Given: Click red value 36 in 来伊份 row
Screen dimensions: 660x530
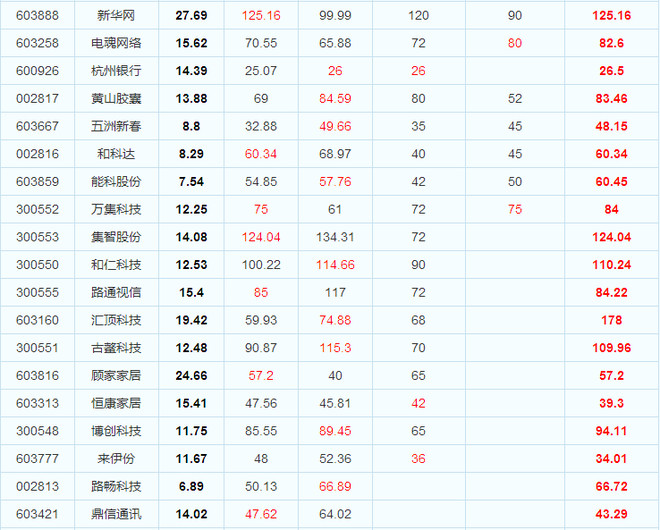Looking at the screenshot, I should [418, 459].
